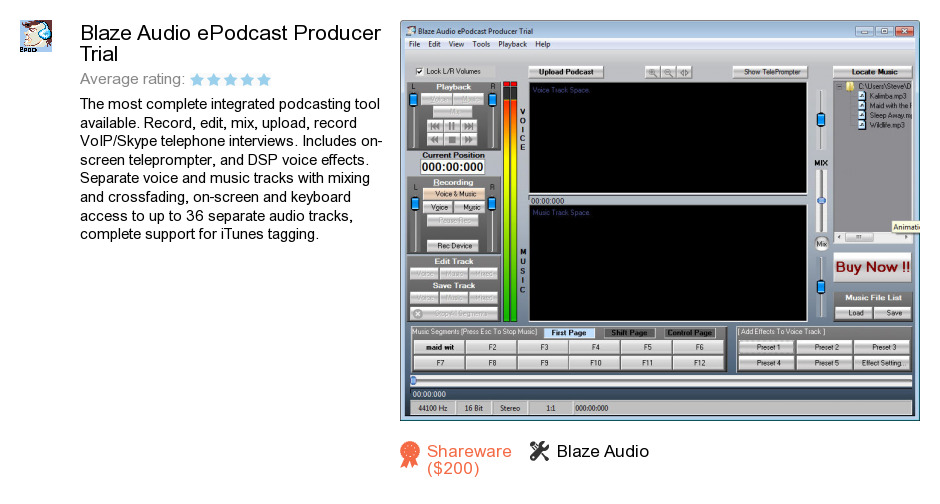Click the fifth rating star
The height and width of the screenshot is (504, 940).
264,80
